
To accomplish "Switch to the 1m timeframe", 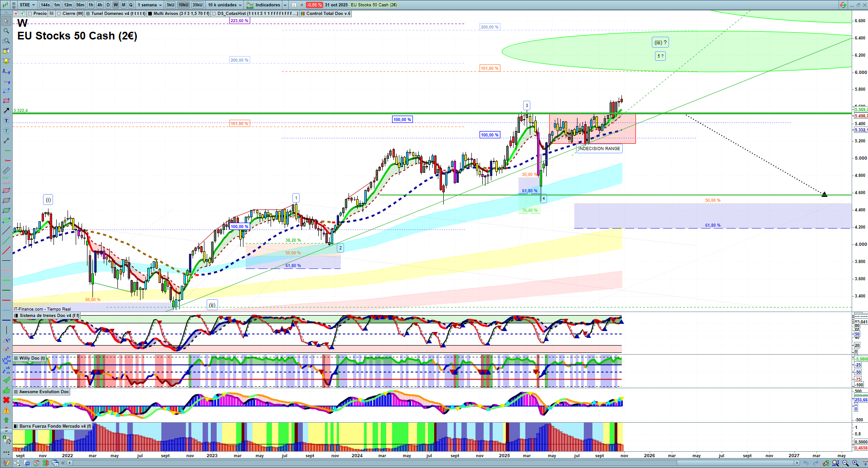I will 57,5.
